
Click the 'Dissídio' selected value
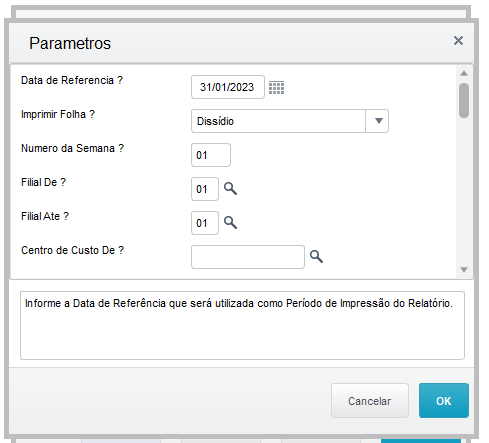click(215, 121)
